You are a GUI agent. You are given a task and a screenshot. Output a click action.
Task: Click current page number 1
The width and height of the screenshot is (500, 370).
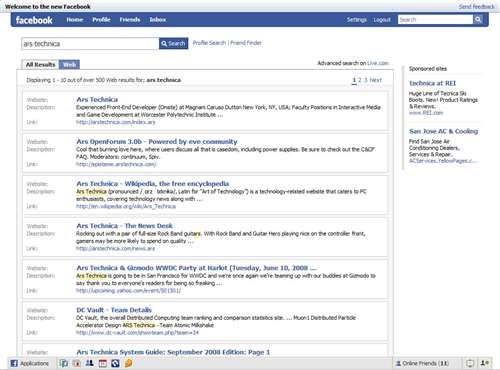click(x=354, y=80)
